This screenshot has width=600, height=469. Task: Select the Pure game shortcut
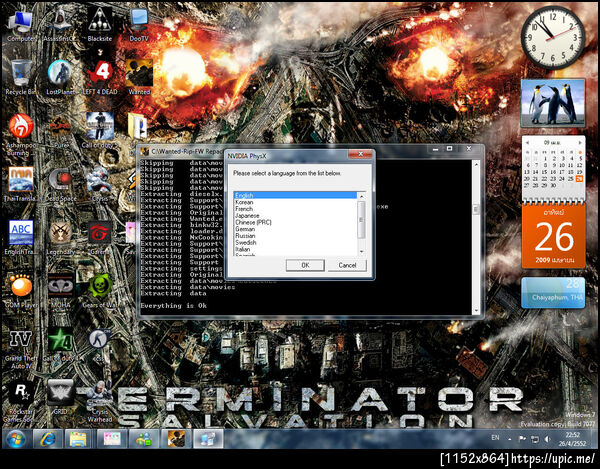pyautogui.click(x=60, y=132)
